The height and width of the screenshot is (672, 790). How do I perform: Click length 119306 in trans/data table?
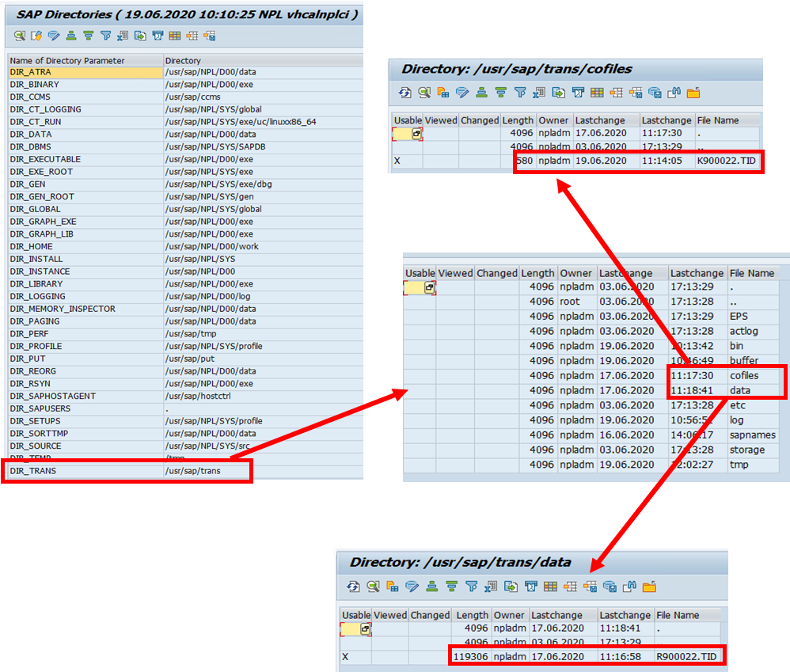tap(470, 656)
